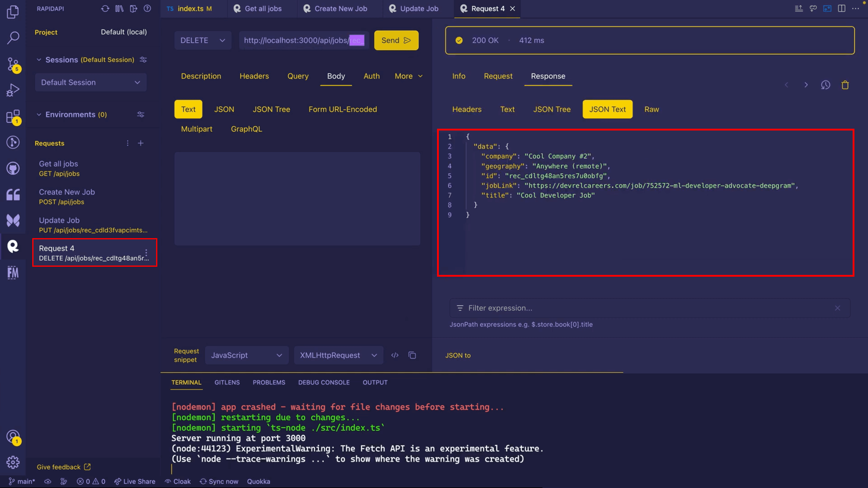This screenshot has height=488, width=868.
Task: Open the Headers request tab
Action: 254,76
